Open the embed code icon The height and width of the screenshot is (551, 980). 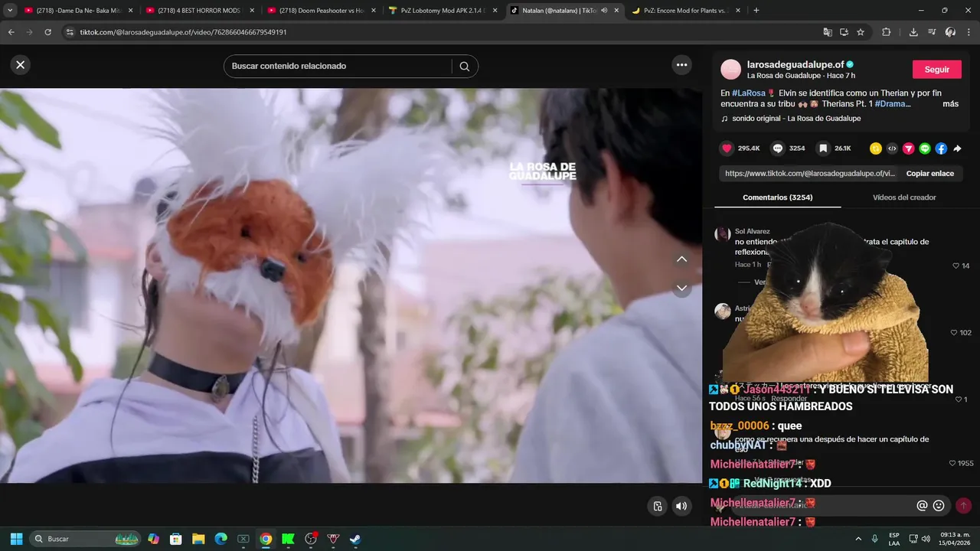pos(892,148)
